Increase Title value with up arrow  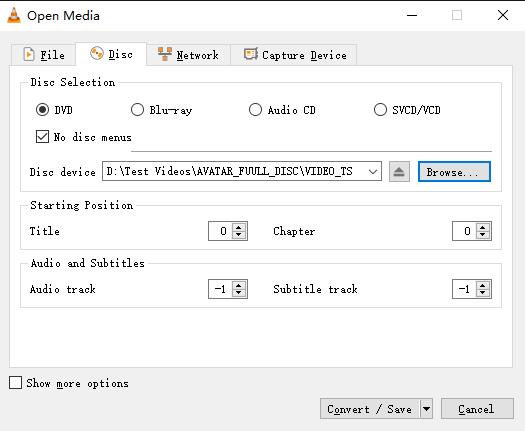(x=239, y=227)
